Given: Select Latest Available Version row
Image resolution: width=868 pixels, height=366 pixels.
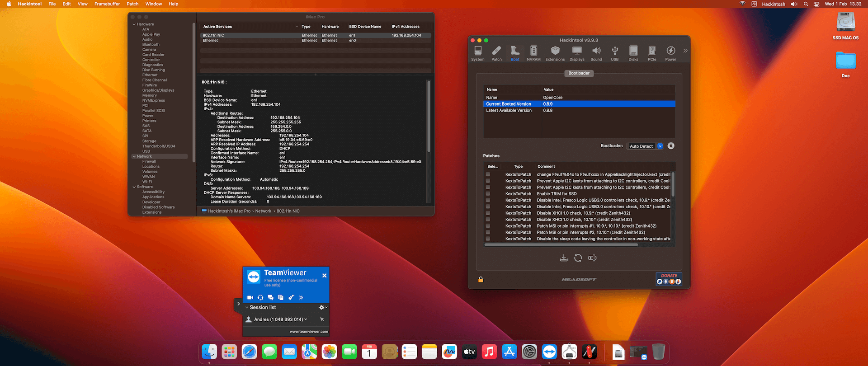Looking at the screenshot, I should click(x=579, y=111).
